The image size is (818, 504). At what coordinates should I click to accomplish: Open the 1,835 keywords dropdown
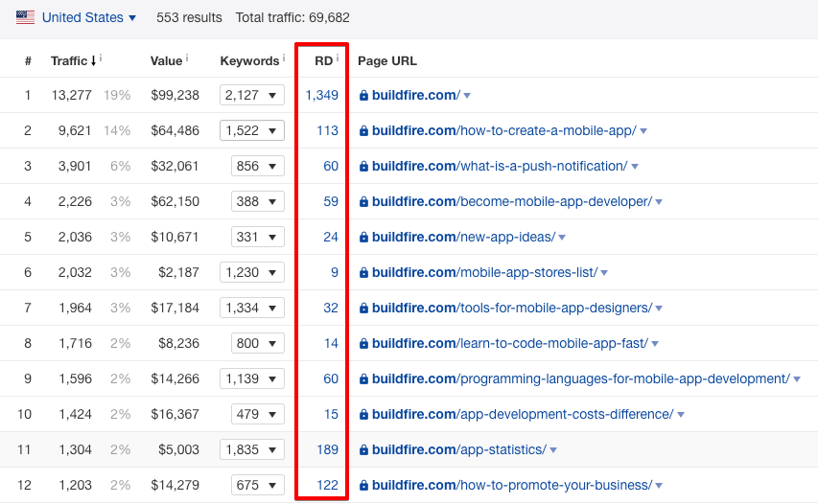(252, 449)
